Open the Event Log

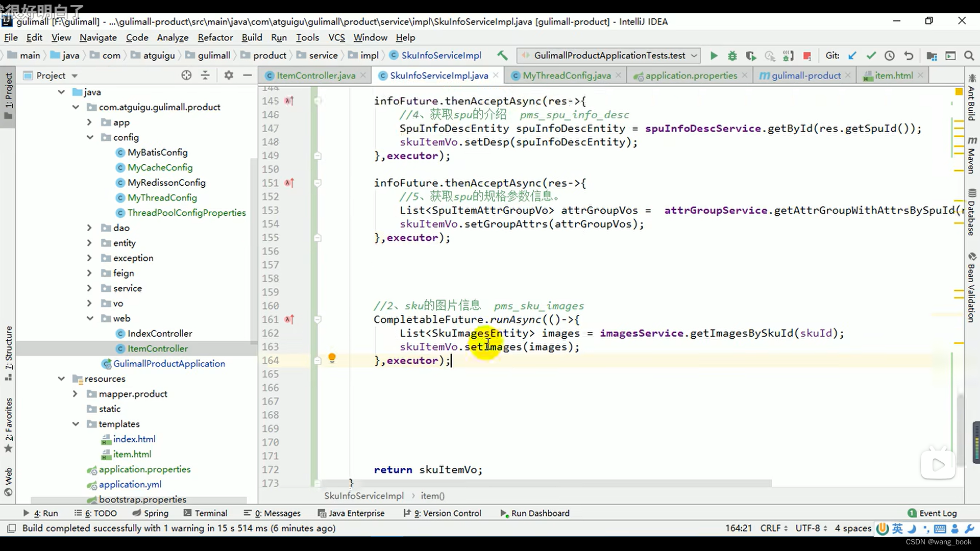(x=932, y=513)
